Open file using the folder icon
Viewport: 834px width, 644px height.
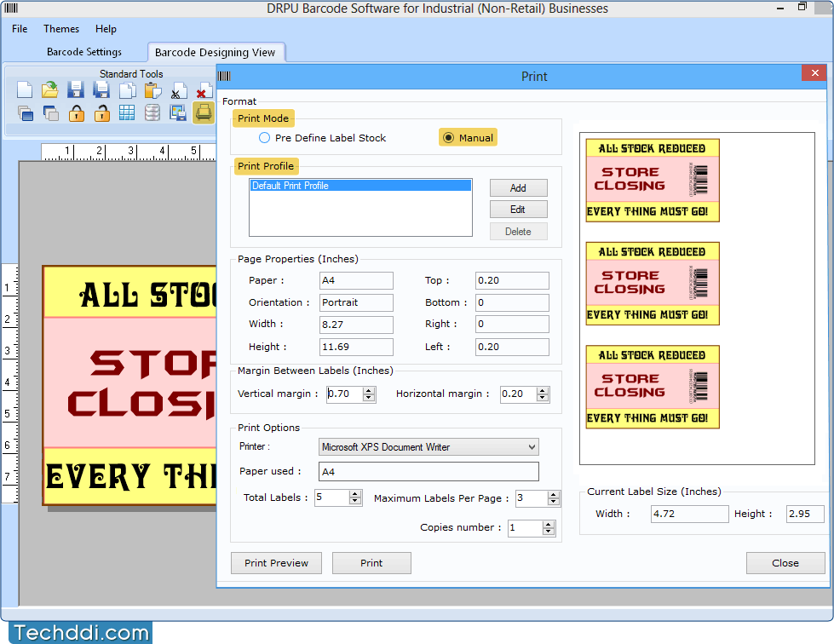tap(50, 90)
